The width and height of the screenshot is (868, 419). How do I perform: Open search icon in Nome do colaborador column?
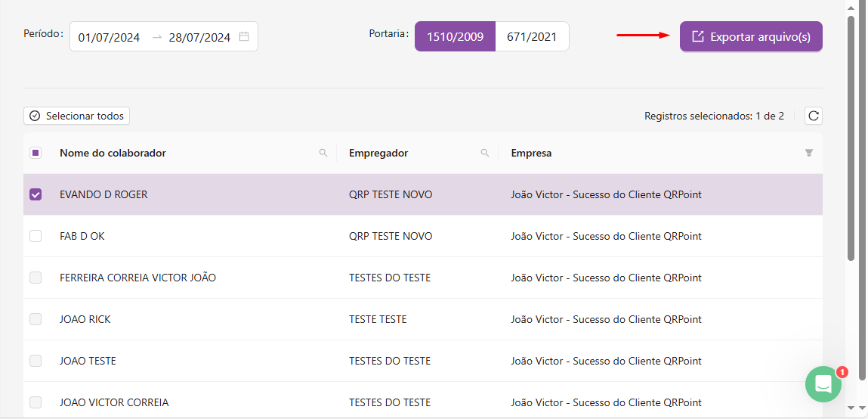323,153
